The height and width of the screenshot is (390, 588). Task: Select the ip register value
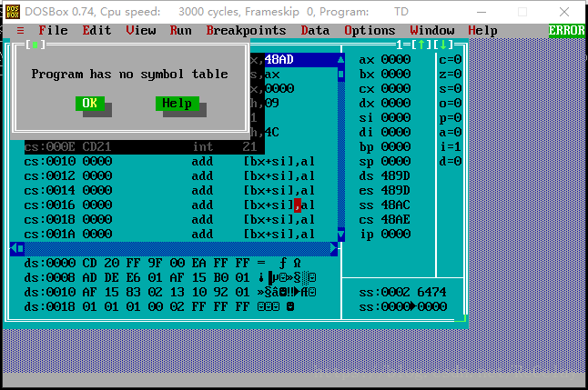point(396,235)
